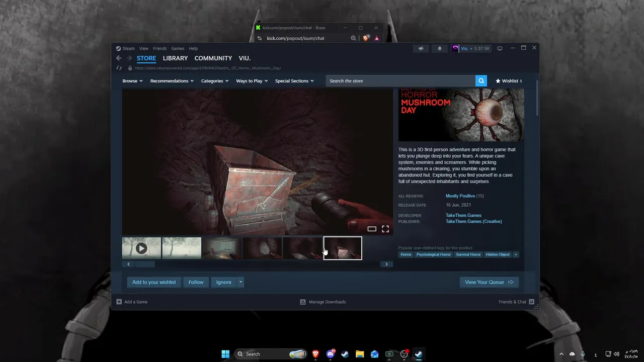Select the foggy forest screenshot thumbnail
This screenshot has width=644, height=362.
(182, 248)
